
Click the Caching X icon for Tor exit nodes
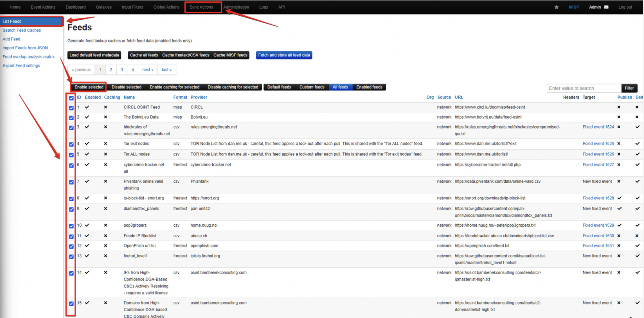click(x=106, y=144)
